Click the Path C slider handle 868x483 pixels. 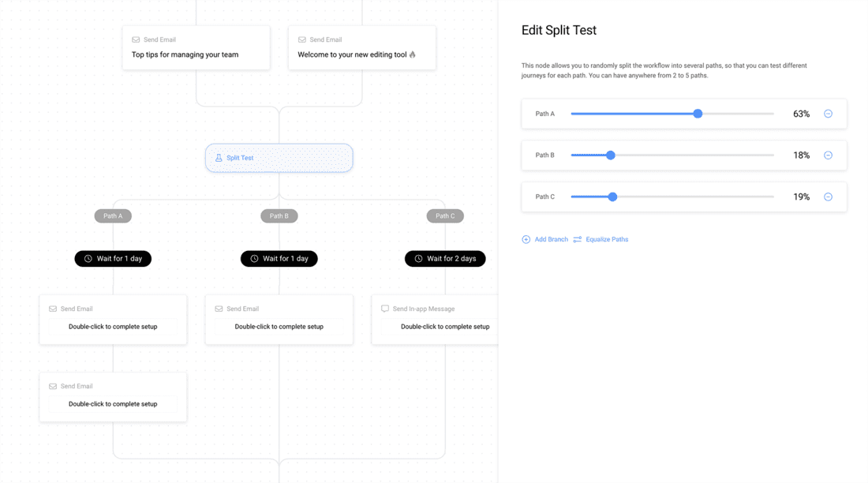pyautogui.click(x=612, y=197)
